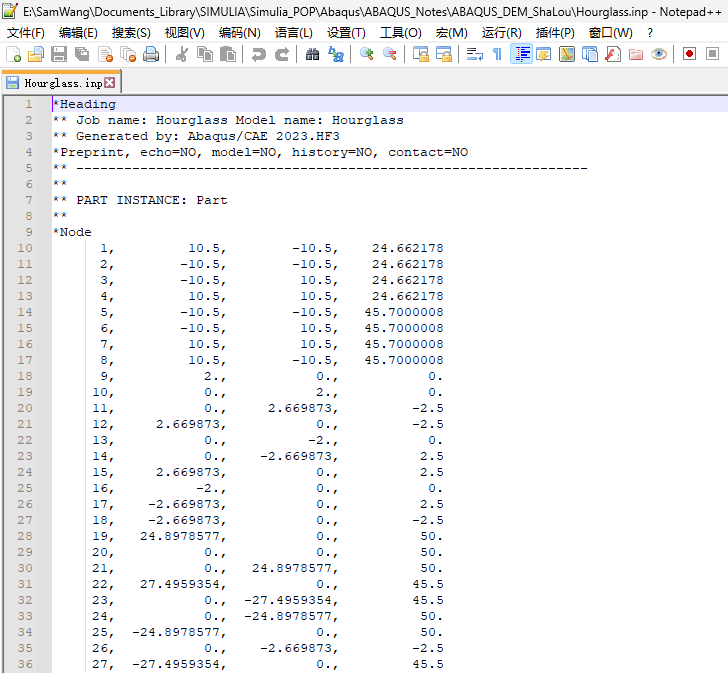Viewport: 728px width, 673px height.
Task: Zoom out with the magnifier minus icon
Action: coord(390,54)
